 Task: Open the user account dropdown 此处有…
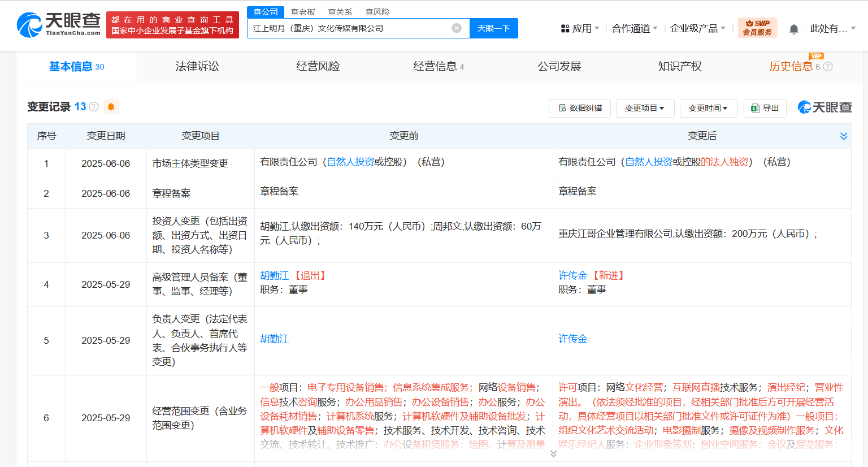832,28
